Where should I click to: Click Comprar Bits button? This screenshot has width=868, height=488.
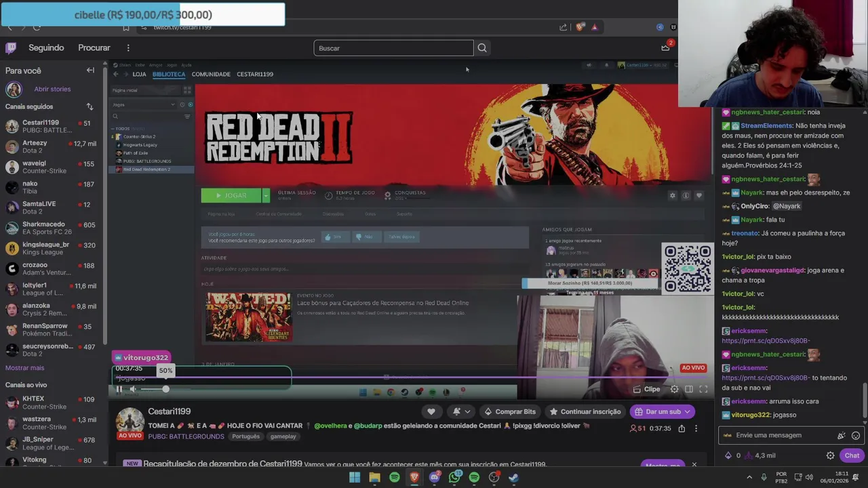click(x=509, y=411)
